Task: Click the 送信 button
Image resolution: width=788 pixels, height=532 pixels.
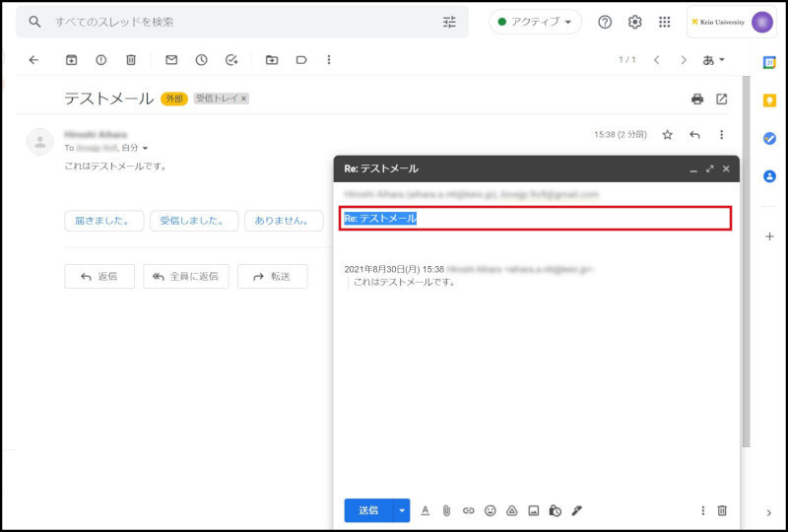Action: coord(367,510)
